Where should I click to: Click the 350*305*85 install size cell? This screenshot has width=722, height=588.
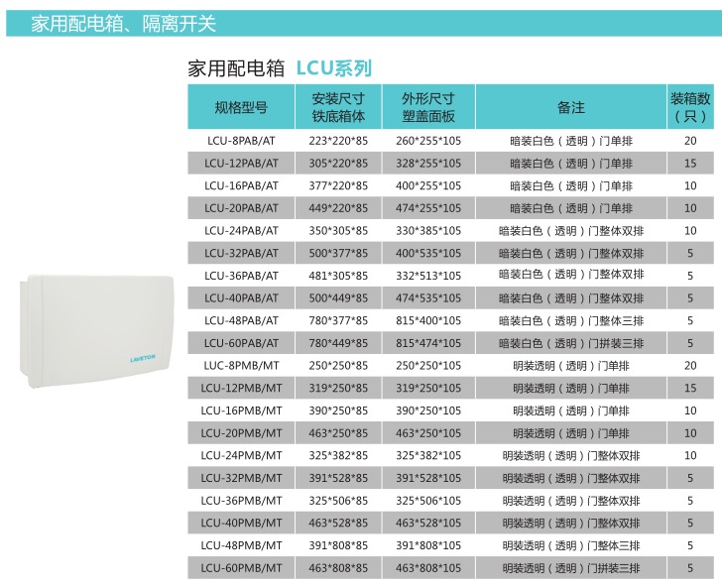click(x=338, y=231)
